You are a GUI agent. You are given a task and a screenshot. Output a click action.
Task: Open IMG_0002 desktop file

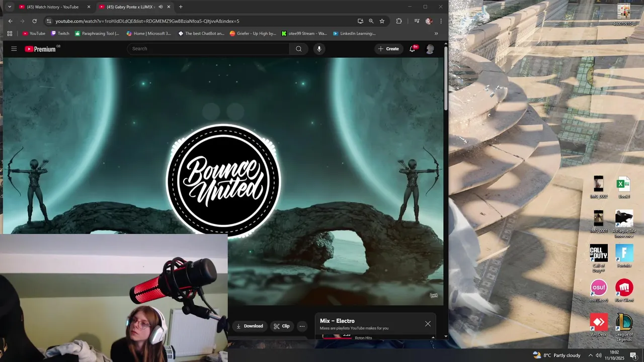[599, 187]
